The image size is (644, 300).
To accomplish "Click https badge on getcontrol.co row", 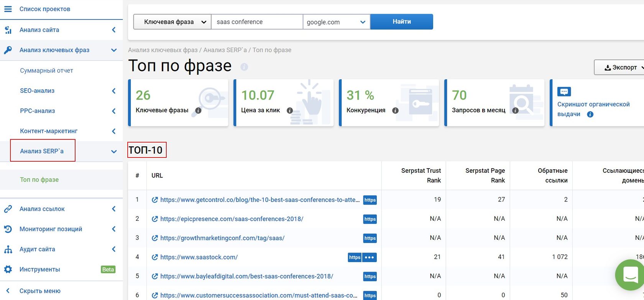I will click(370, 200).
